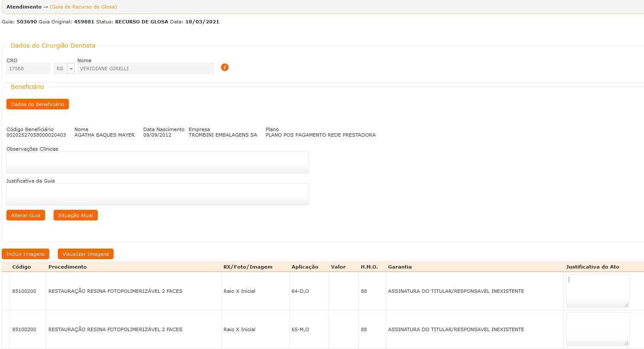The height and width of the screenshot is (349, 644).
Task: Click the Código column header
Action: point(22,267)
